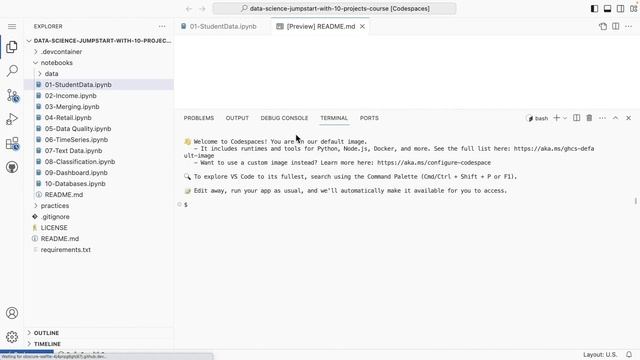The width and height of the screenshot is (640, 360).
Task: Open the Manage settings gear
Action: (12, 337)
